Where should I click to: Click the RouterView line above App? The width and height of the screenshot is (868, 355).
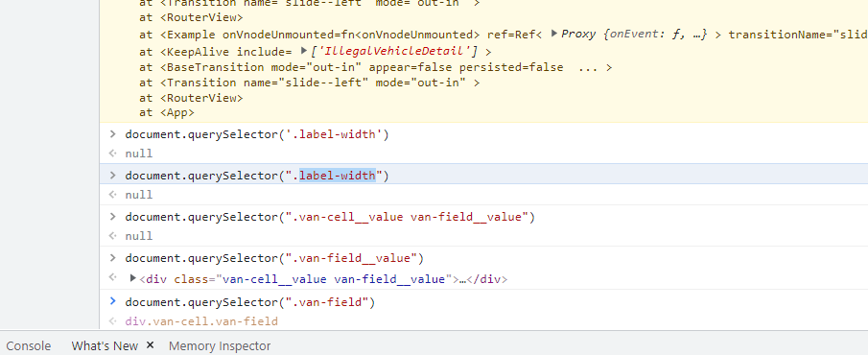click(191, 98)
